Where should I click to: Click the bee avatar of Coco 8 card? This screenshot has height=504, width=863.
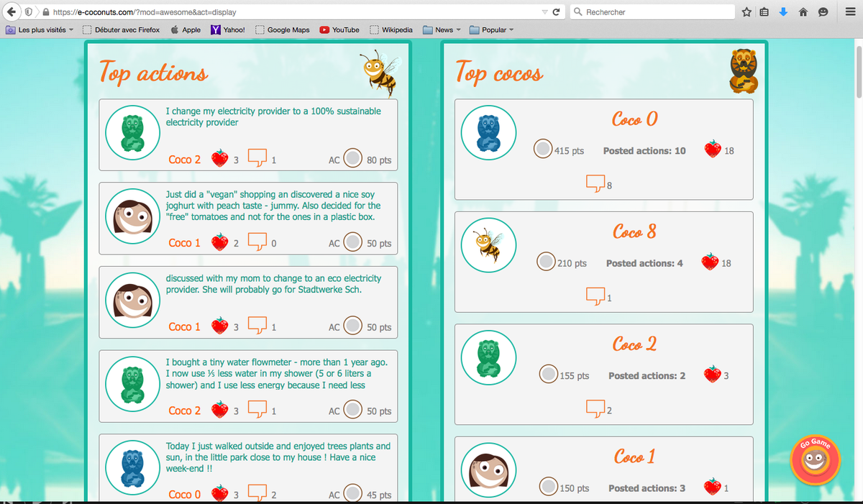pos(488,245)
